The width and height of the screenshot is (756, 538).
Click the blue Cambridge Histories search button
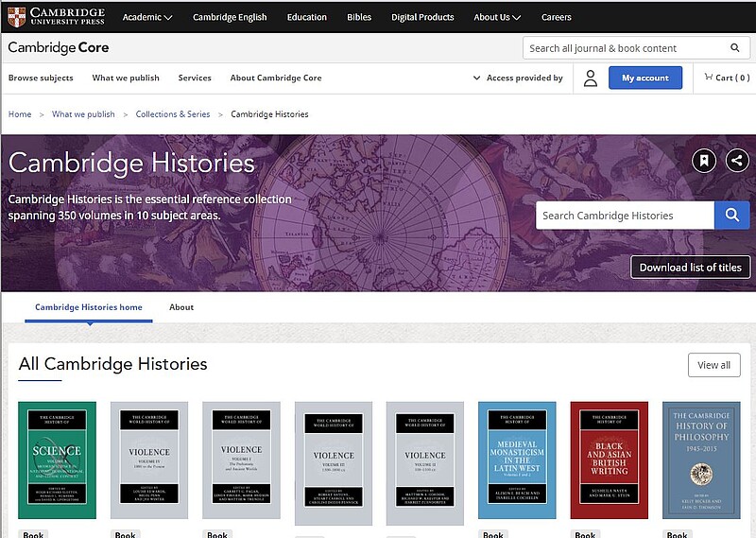[x=731, y=216]
